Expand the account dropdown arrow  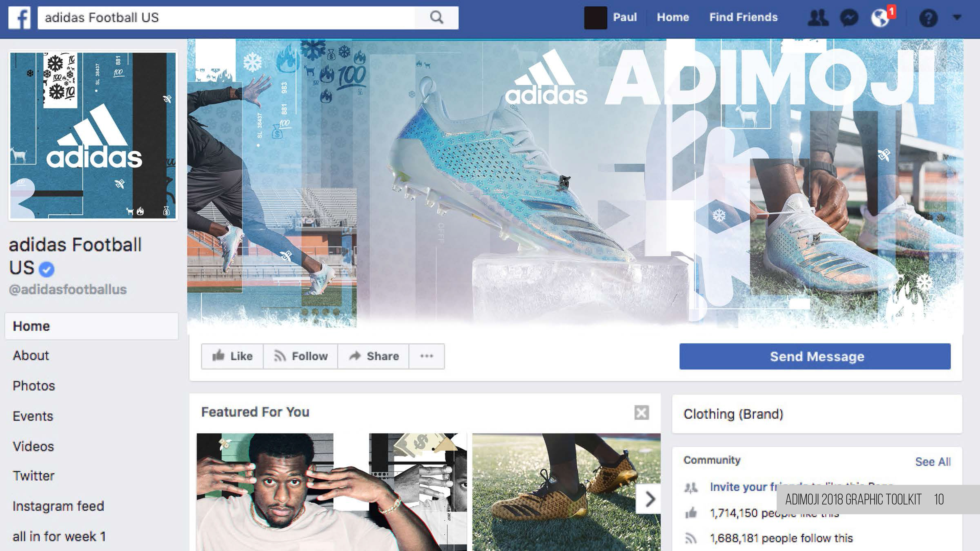tap(957, 17)
